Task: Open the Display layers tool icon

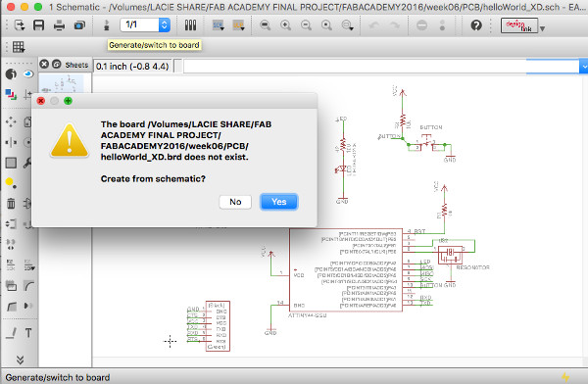Action: 11,94
